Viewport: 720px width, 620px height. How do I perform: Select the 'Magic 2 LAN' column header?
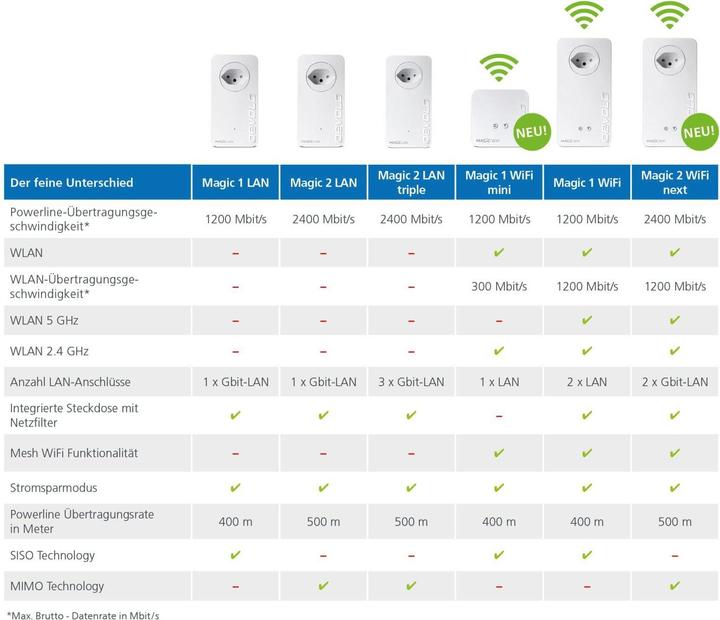323,182
